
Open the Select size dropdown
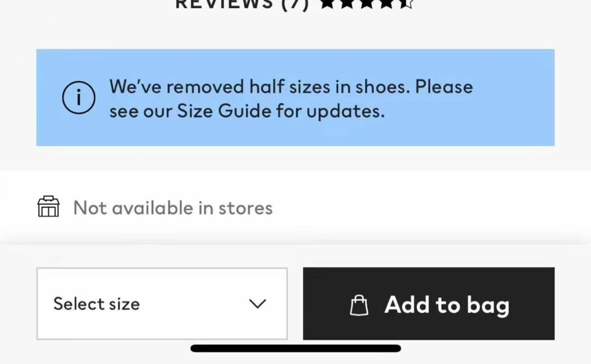click(x=162, y=304)
